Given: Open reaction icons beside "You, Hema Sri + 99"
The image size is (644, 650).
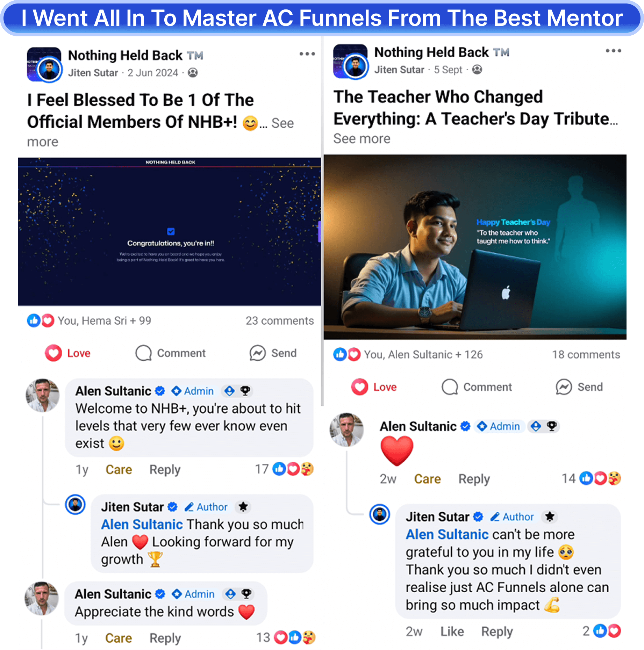Looking at the screenshot, I should click(x=41, y=320).
